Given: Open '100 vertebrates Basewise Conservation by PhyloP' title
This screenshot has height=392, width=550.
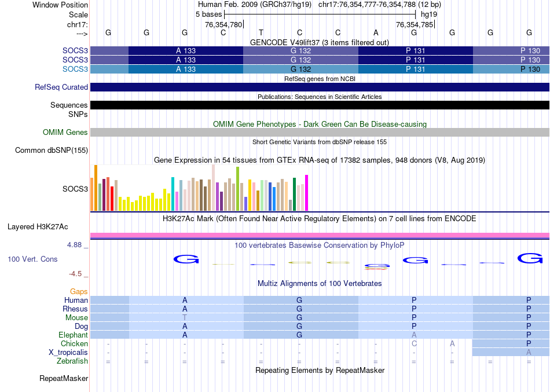Looking at the screenshot, I should (320, 246).
